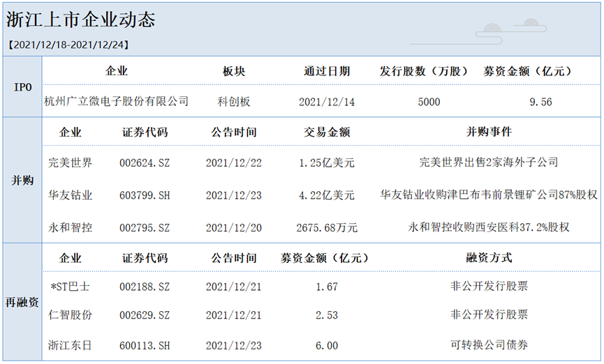Select stock code 002624.SZ

(145, 163)
